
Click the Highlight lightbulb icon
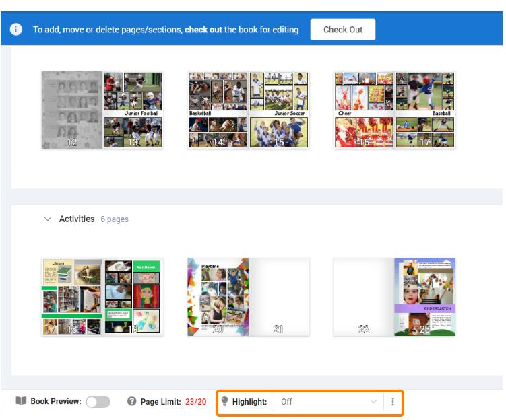point(224,401)
